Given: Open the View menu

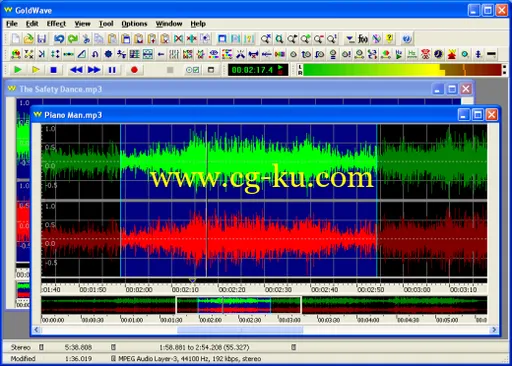Looking at the screenshot, I should coord(82,24).
